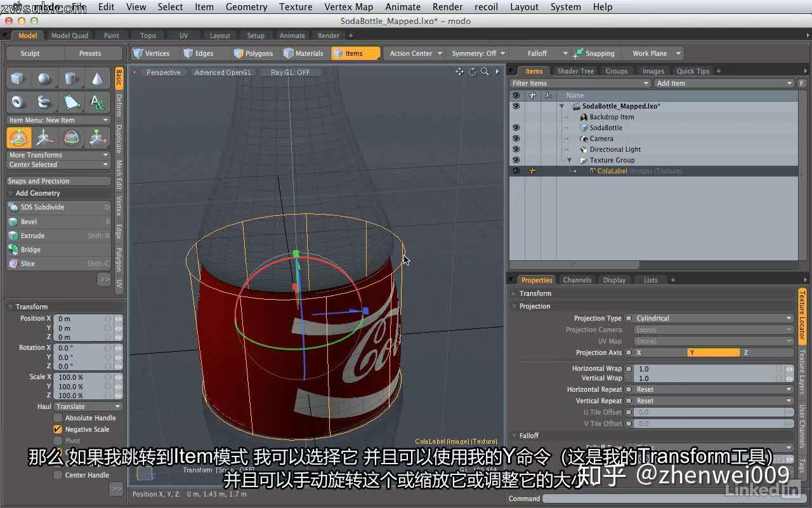
Task: Click the Backdrop Item Mona Lisa icon
Action: click(584, 117)
